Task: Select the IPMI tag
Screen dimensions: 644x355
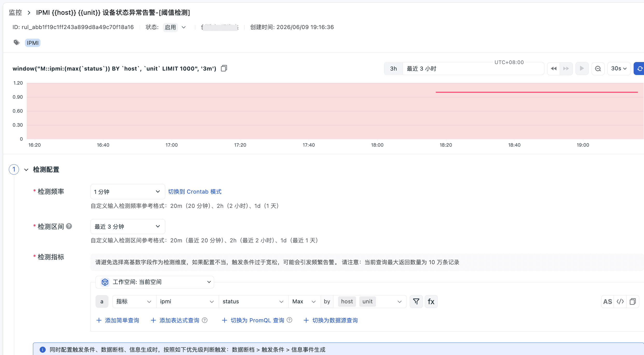Action: [32, 43]
